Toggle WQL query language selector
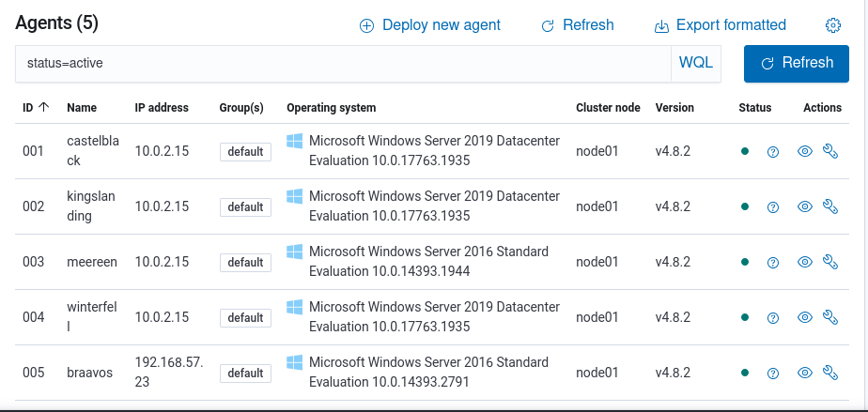This screenshot has height=412, width=868. coord(696,63)
